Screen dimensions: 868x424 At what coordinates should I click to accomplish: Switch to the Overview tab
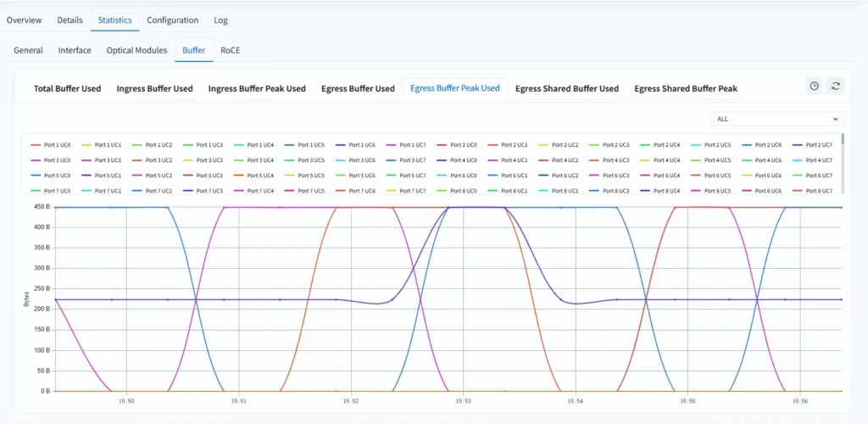[25, 20]
